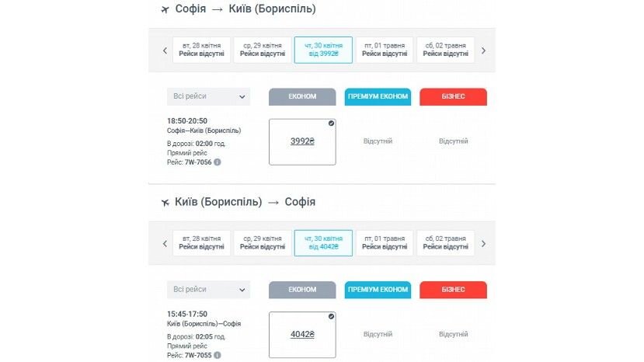The height and width of the screenshot is (362, 644).
Task: Select the 4042₴ economy fare box
Action: 302,335
